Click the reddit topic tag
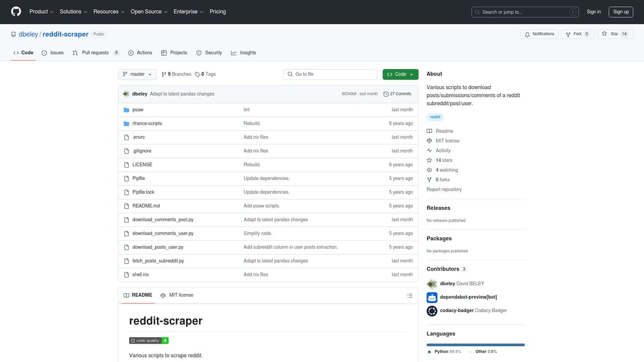This screenshot has height=362, width=644. (435, 117)
